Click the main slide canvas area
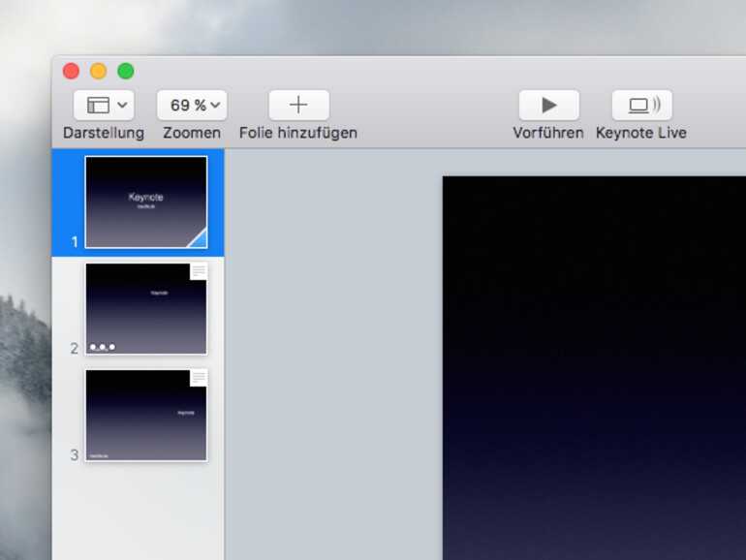This screenshot has height=560, width=746. pyautogui.click(x=594, y=368)
